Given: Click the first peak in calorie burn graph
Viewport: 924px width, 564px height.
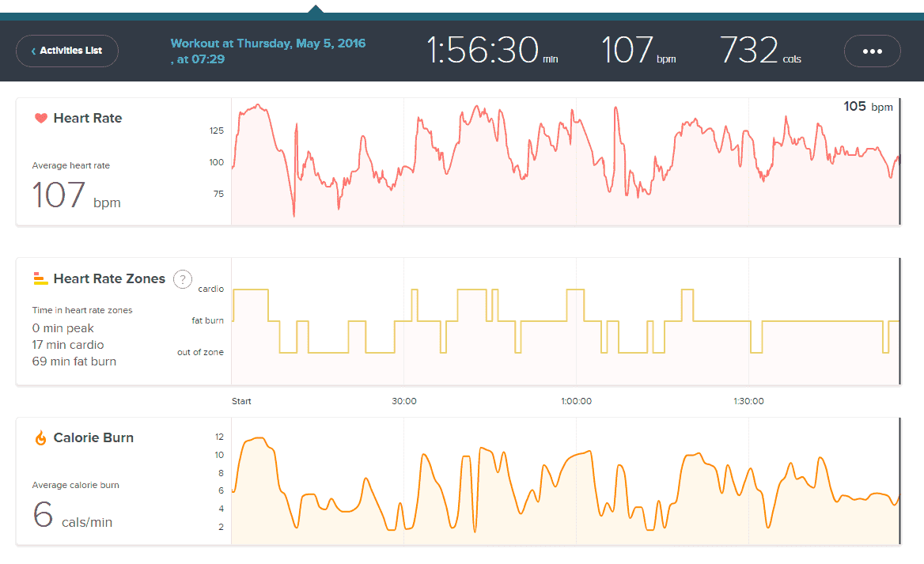Looking at the screenshot, I should pyautogui.click(x=257, y=438).
